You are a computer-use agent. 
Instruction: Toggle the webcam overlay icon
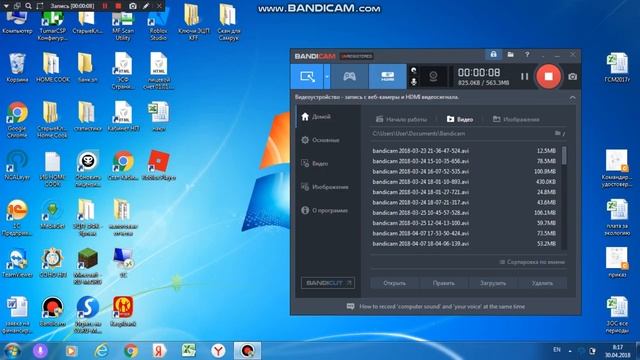pos(433,76)
